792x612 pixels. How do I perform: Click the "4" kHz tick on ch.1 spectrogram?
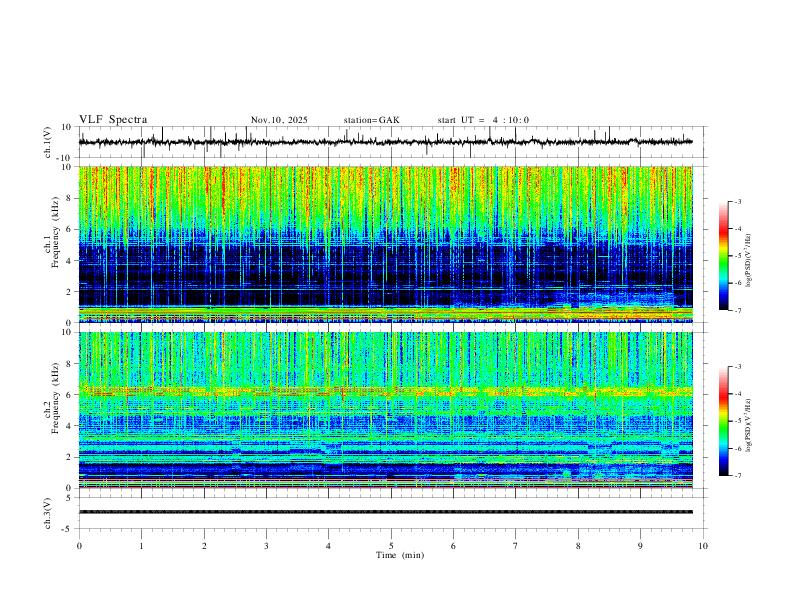[69, 261]
